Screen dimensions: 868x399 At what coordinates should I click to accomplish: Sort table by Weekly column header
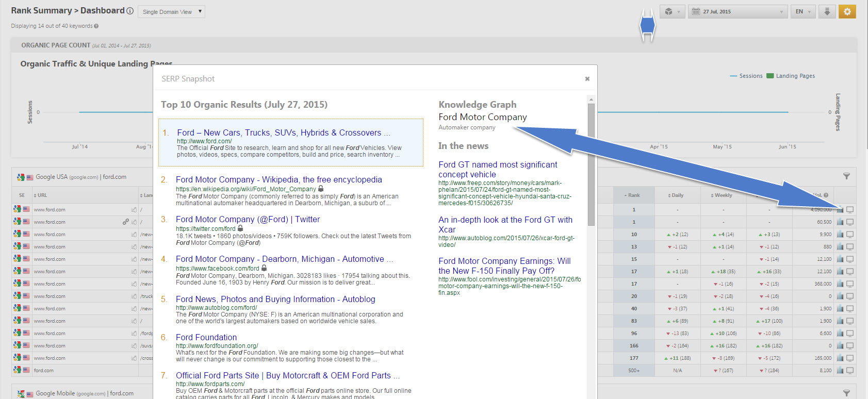[x=722, y=195]
